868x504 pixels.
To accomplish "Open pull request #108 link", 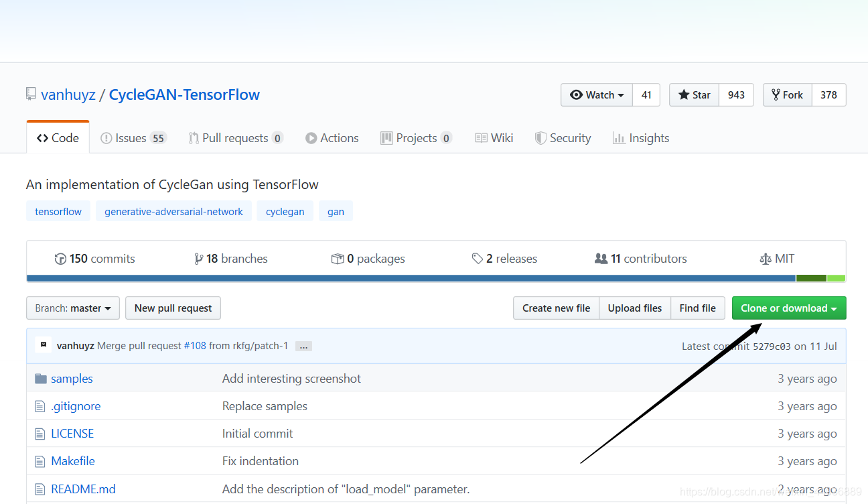I will tap(195, 346).
